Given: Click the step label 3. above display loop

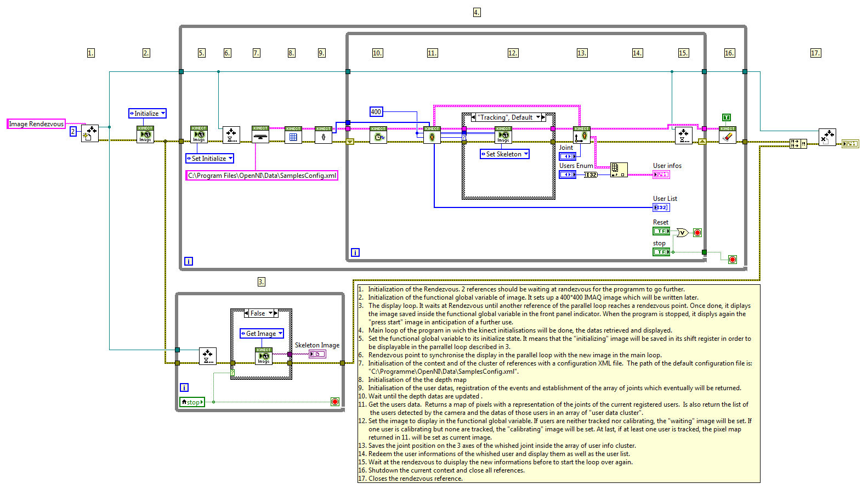Looking at the screenshot, I should point(262,282).
